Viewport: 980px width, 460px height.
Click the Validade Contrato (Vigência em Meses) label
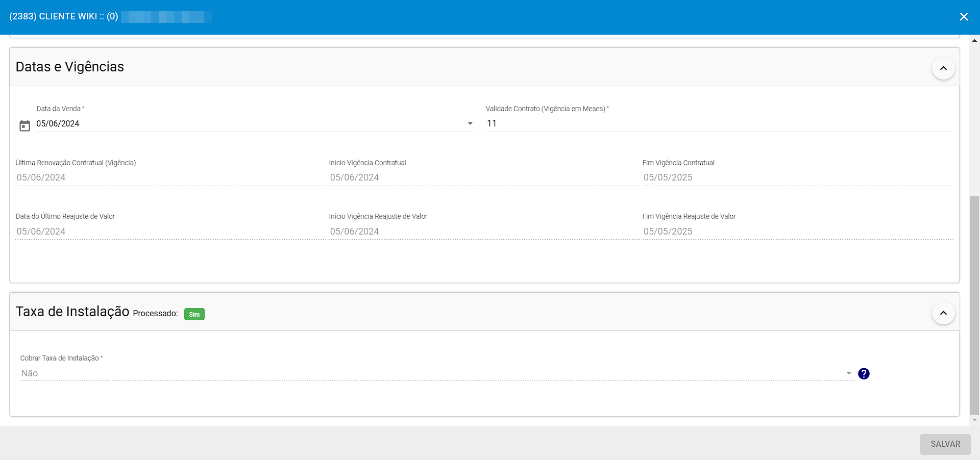[x=547, y=109]
